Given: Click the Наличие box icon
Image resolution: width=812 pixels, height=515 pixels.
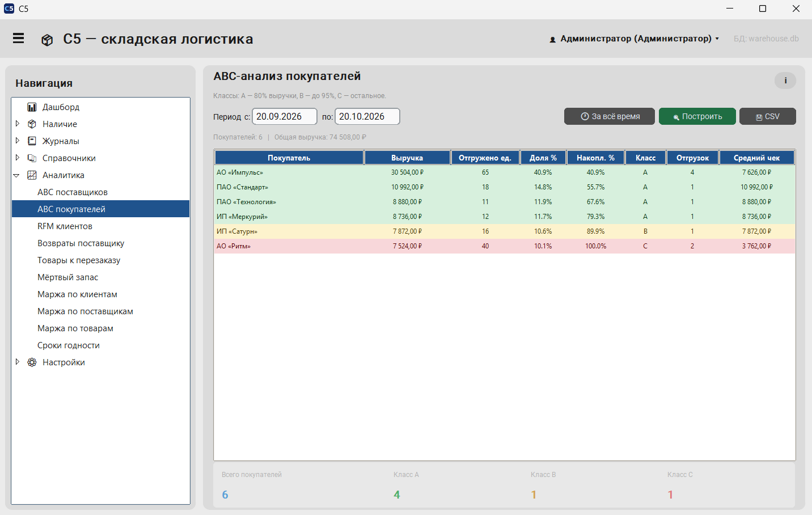Looking at the screenshot, I should [x=32, y=124].
